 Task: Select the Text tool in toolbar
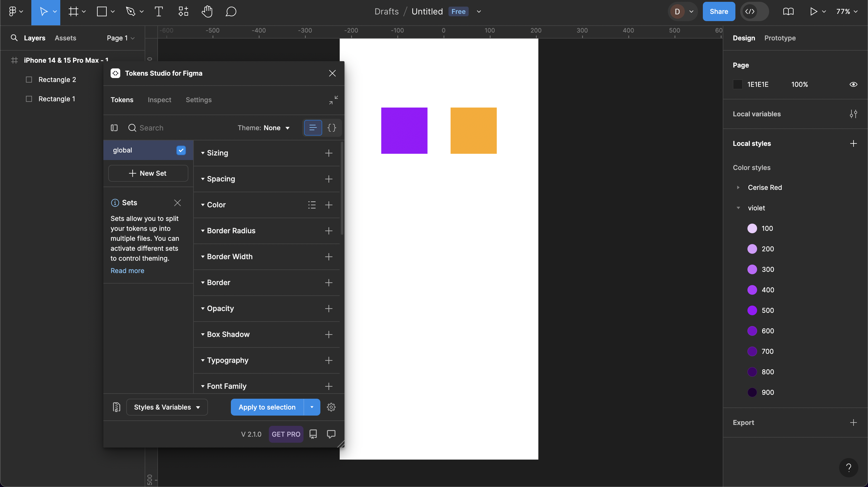pyautogui.click(x=158, y=11)
